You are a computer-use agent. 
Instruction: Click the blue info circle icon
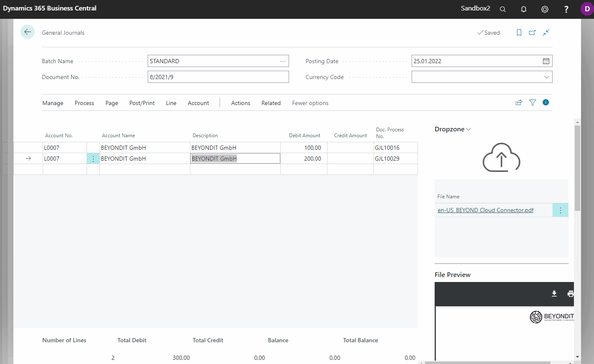click(x=545, y=102)
